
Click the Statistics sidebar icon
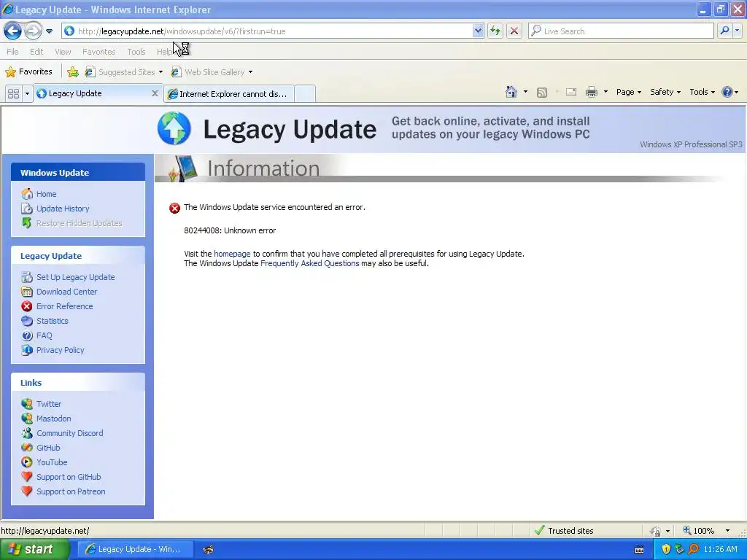coord(27,321)
